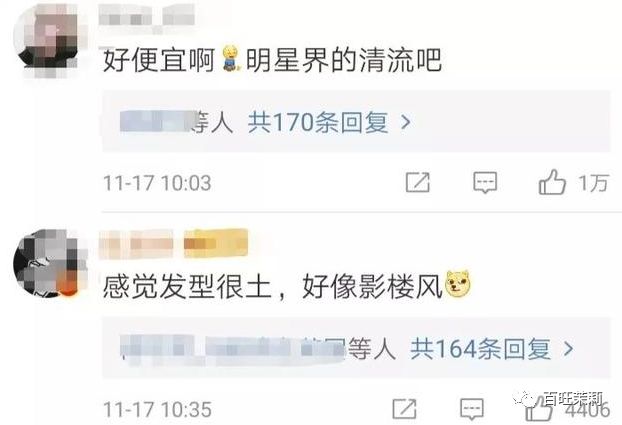Tap the reply bubble icon under the 10:03 comment
This screenshot has height=425, width=622.
pyautogui.click(x=485, y=183)
